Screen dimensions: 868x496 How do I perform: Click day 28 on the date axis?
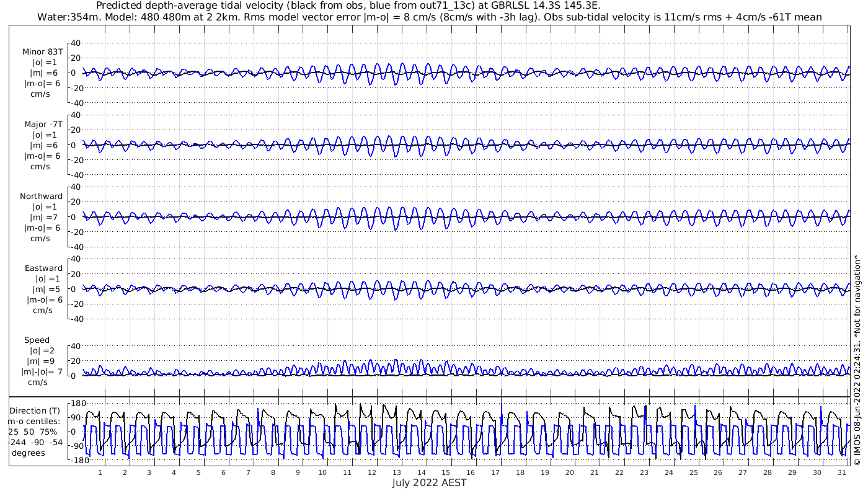[768, 472]
